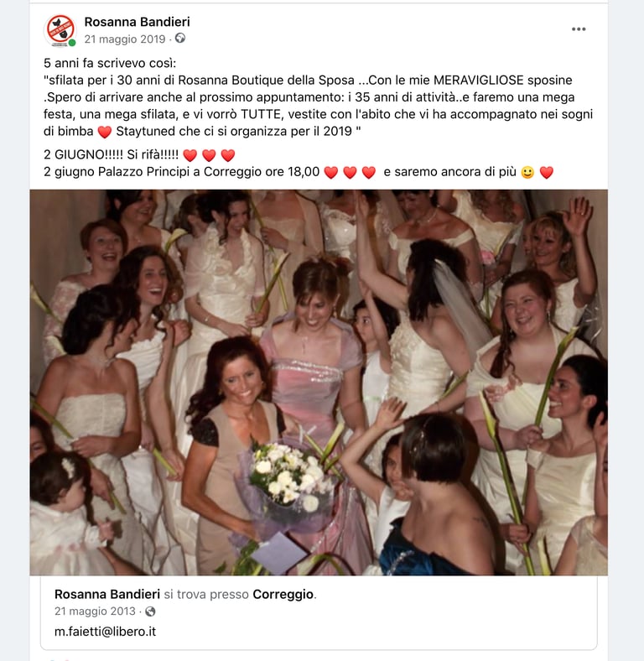Click the green online status dot

click(x=72, y=43)
